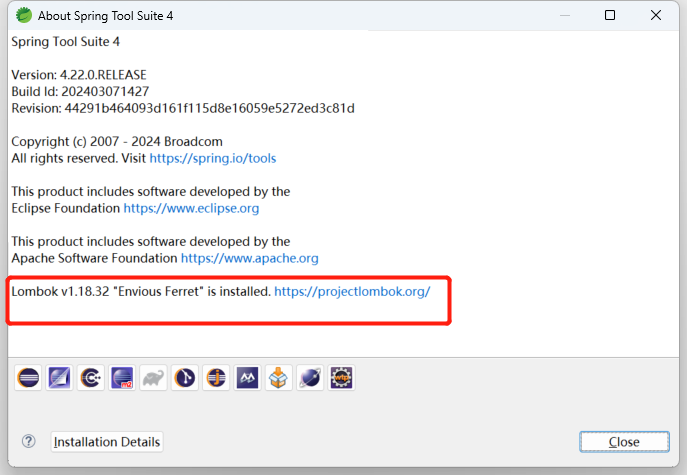Click the Gradle elephant feature icon
687x475 pixels.
pyautogui.click(x=153, y=377)
